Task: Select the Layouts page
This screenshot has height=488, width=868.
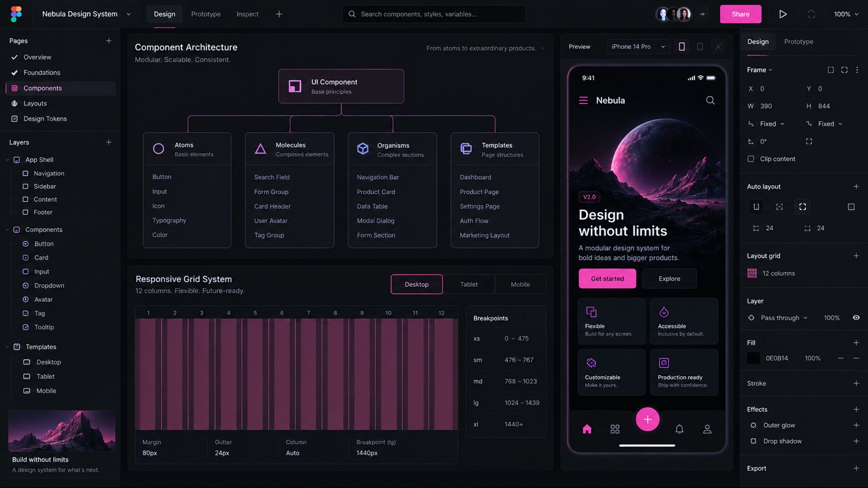Action: pos(60,103)
